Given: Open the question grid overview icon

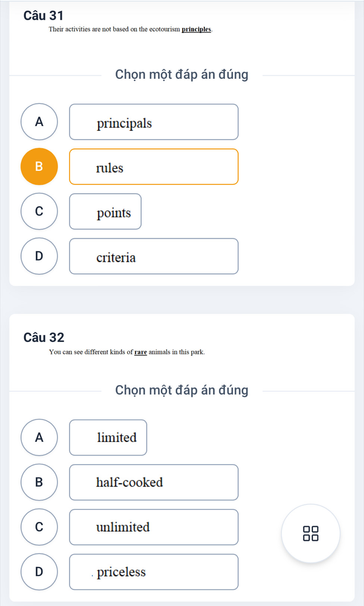Looking at the screenshot, I should click(x=311, y=533).
